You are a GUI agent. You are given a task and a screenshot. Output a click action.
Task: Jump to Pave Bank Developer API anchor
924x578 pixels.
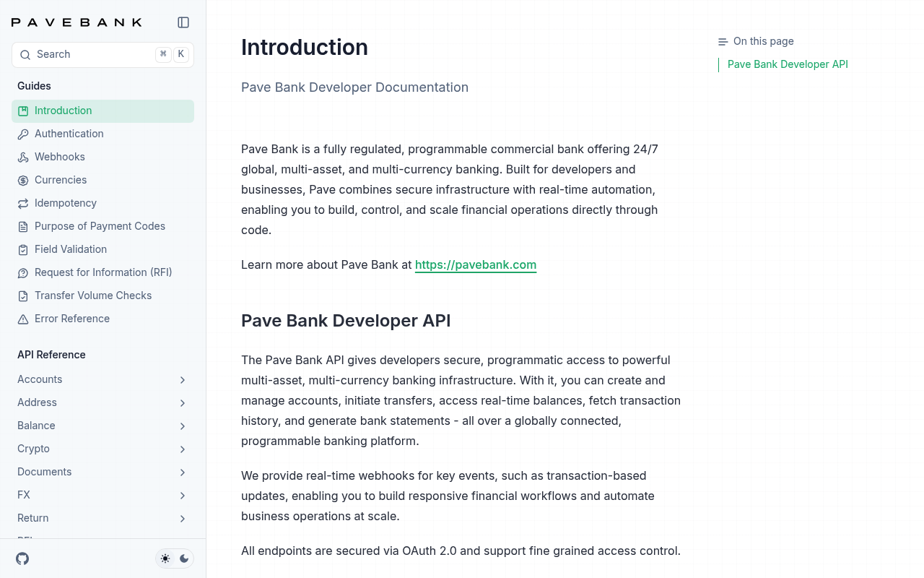(x=788, y=64)
